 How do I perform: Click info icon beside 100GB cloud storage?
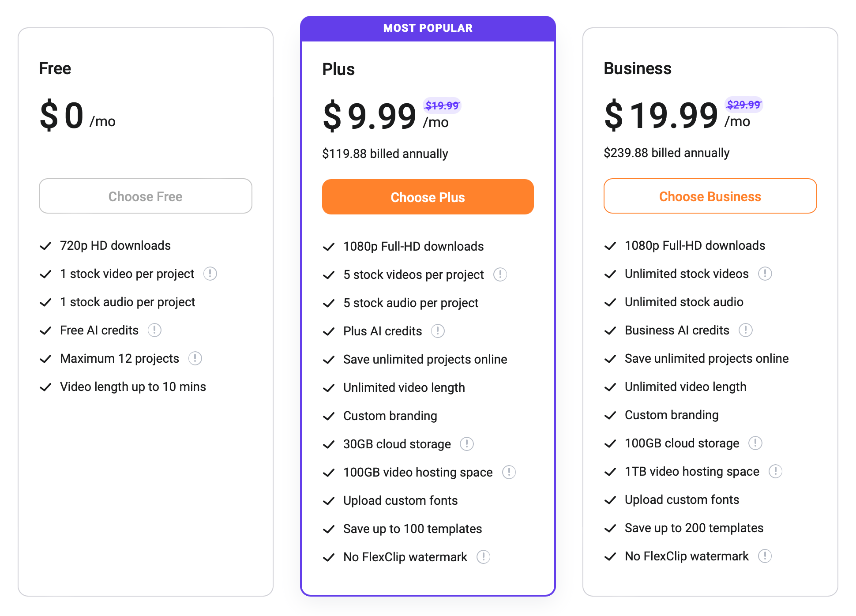point(755,443)
